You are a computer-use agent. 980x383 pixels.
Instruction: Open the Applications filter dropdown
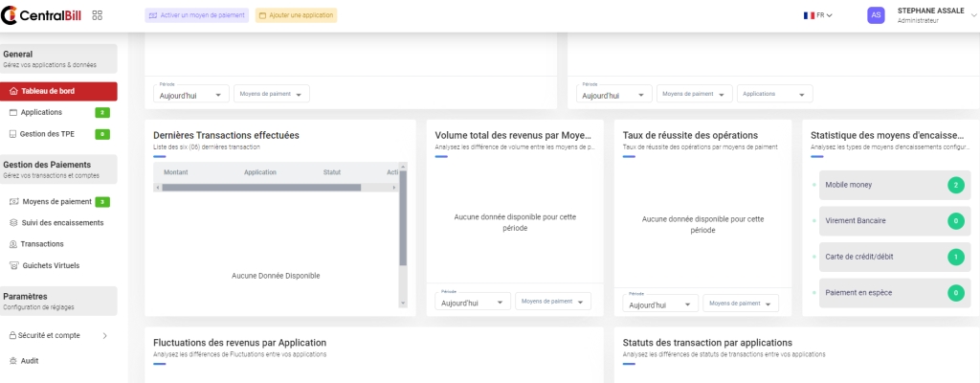coord(774,94)
